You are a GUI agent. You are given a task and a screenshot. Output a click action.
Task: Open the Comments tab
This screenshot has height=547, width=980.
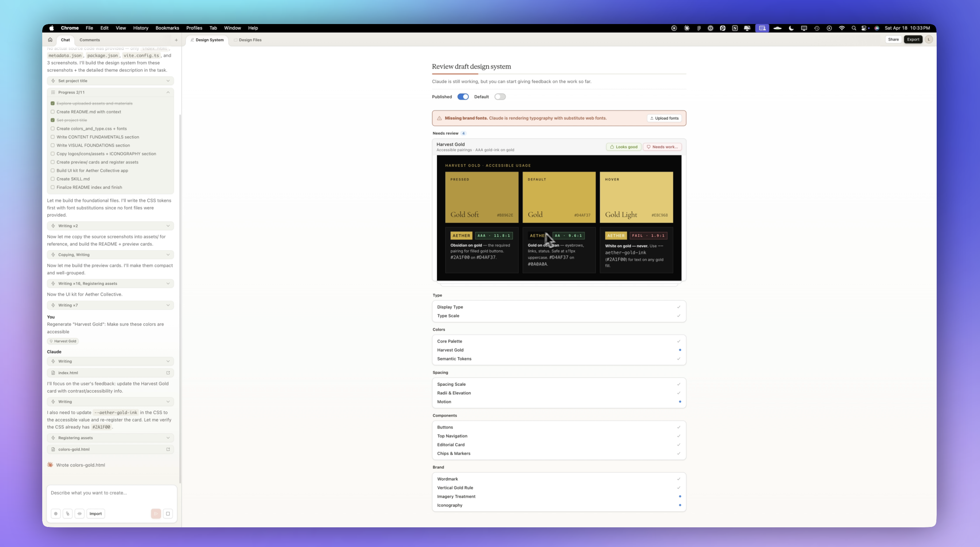coord(90,40)
